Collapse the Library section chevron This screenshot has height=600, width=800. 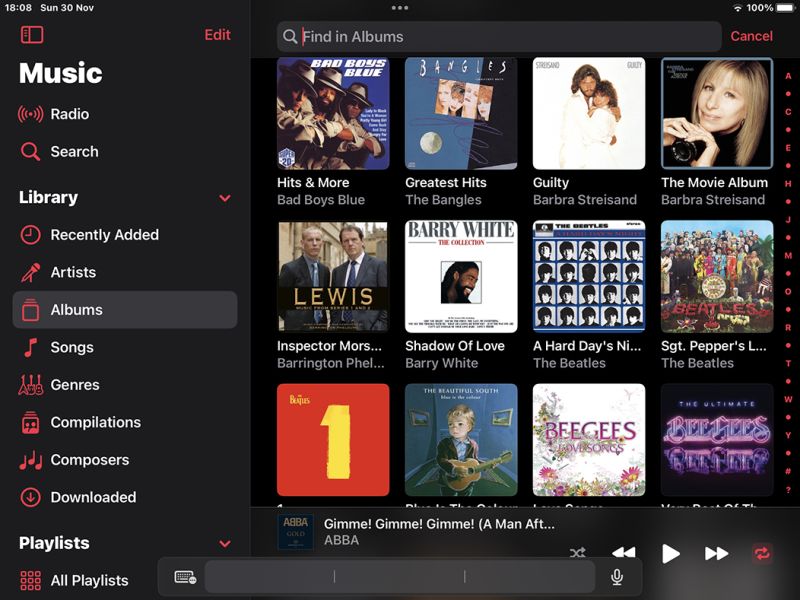[x=225, y=198]
